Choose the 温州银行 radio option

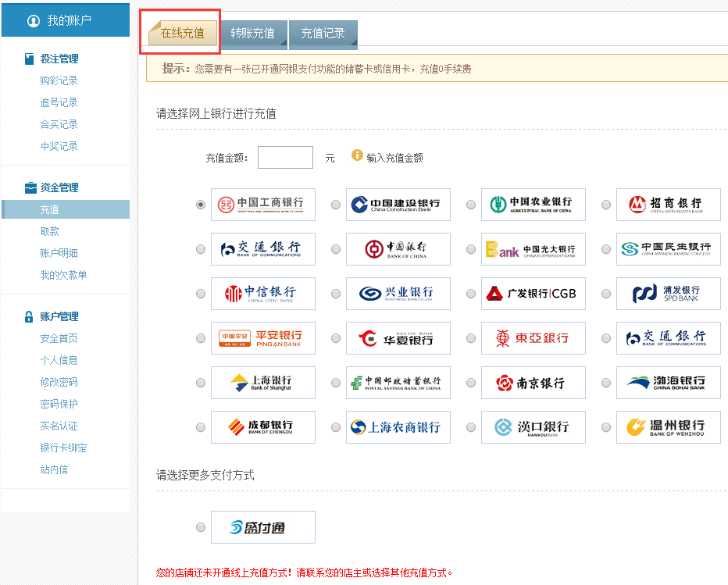point(606,427)
